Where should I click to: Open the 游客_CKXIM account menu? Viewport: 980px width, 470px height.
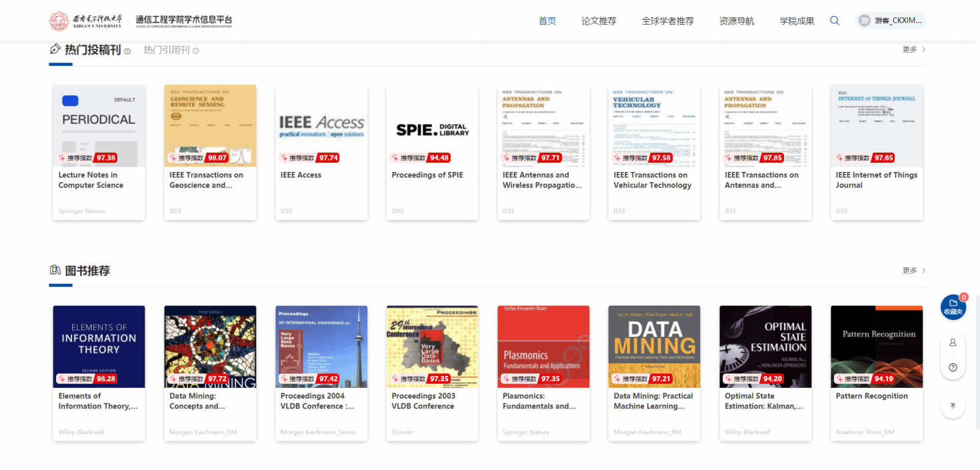click(897, 21)
